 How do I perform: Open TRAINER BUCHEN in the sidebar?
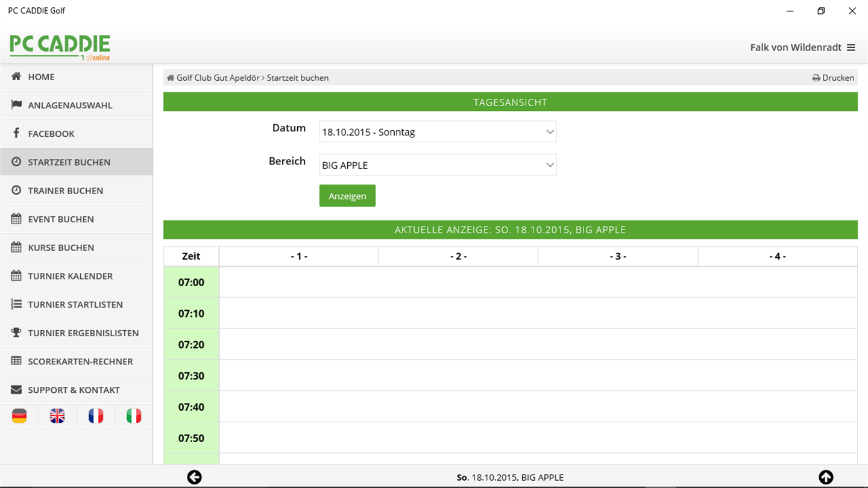pos(77,190)
